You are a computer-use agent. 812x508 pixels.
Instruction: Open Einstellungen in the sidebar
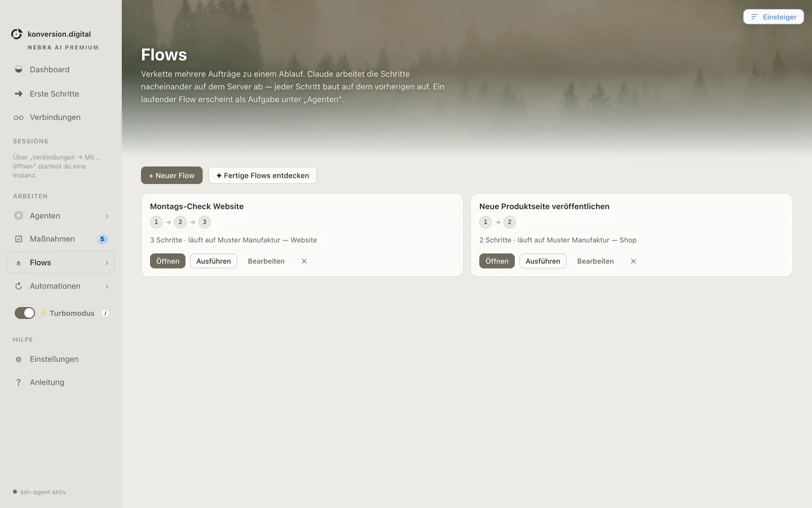point(61,360)
